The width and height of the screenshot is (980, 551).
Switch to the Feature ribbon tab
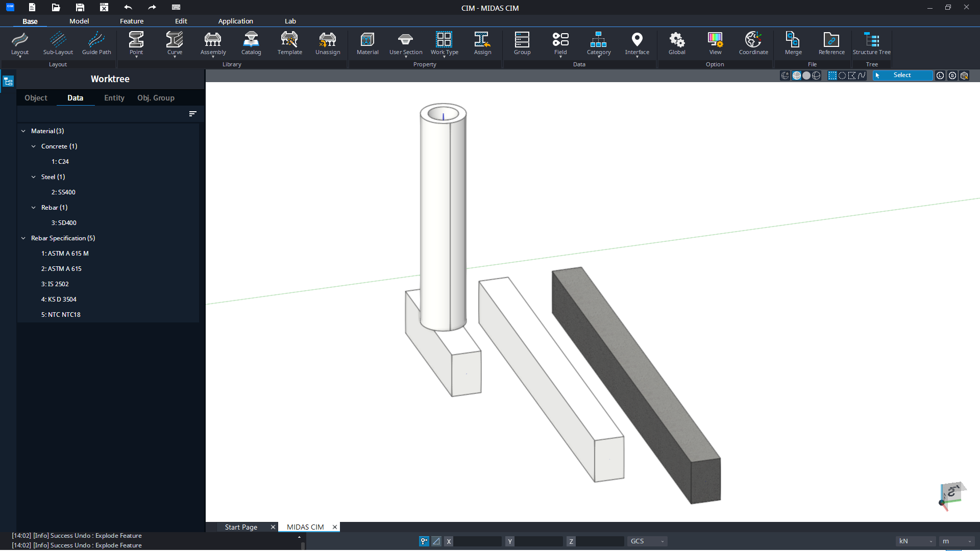coord(132,21)
